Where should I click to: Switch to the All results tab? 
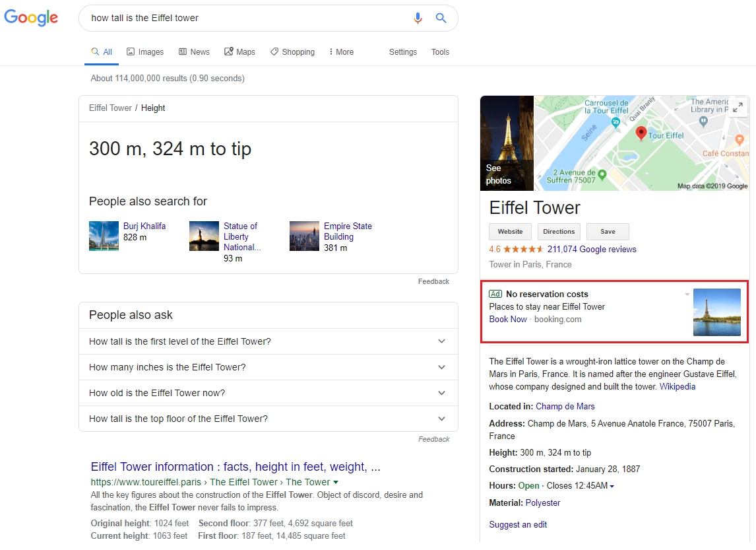click(102, 52)
